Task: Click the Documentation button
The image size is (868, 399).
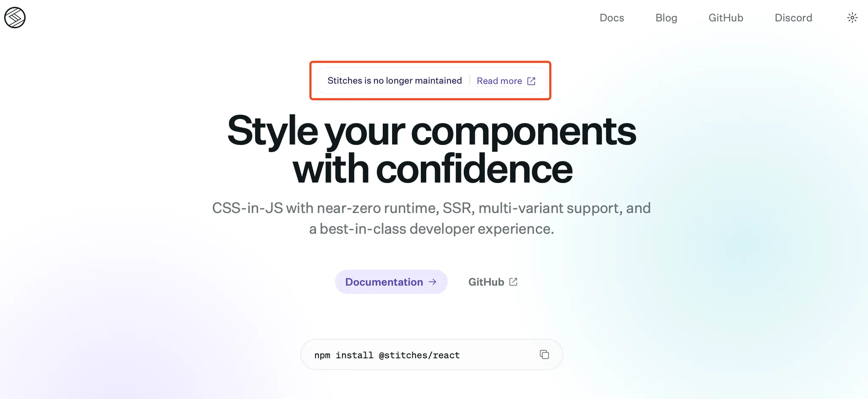Action: click(391, 282)
